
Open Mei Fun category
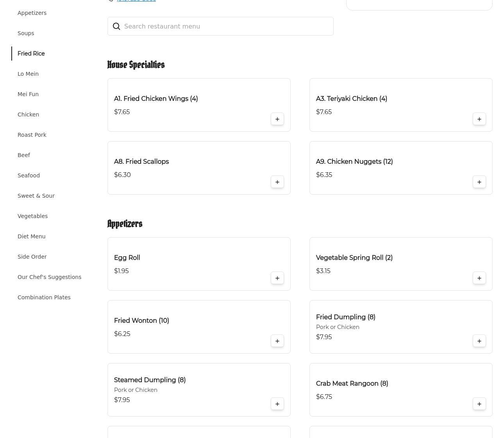[28, 94]
